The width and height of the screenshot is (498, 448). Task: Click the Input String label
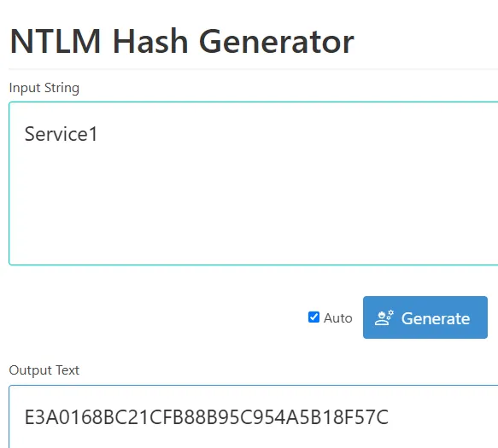44,88
